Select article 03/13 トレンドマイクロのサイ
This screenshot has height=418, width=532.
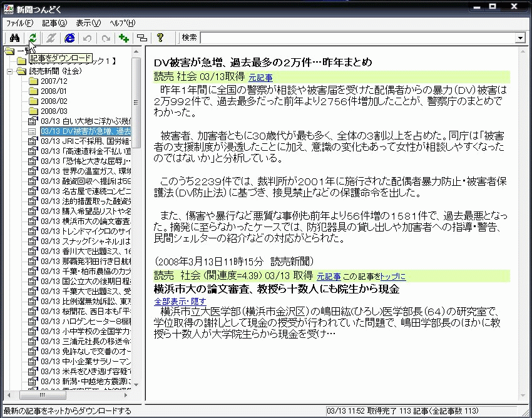click(86, 231)
